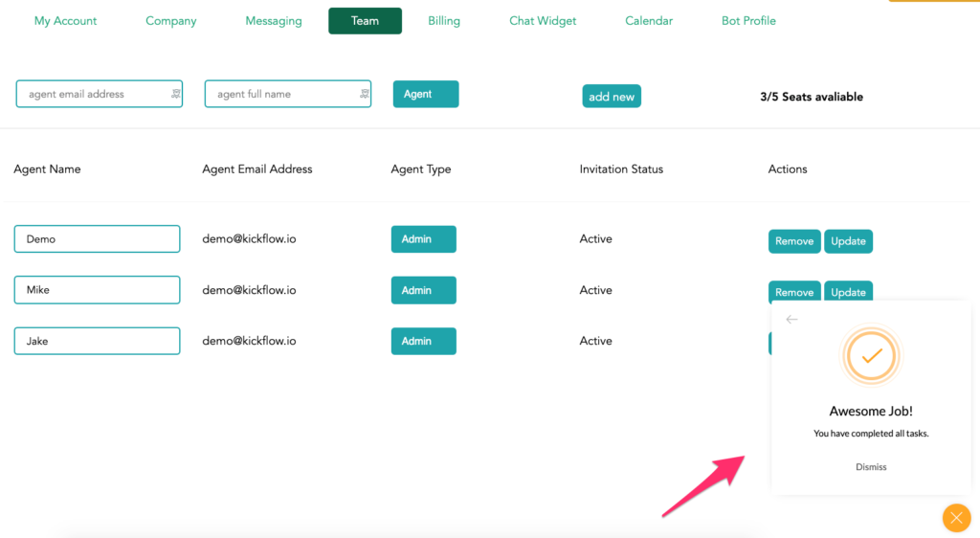Click Active status in Demo row
Viewport: 980px width, 538px height.
point(595,238)
